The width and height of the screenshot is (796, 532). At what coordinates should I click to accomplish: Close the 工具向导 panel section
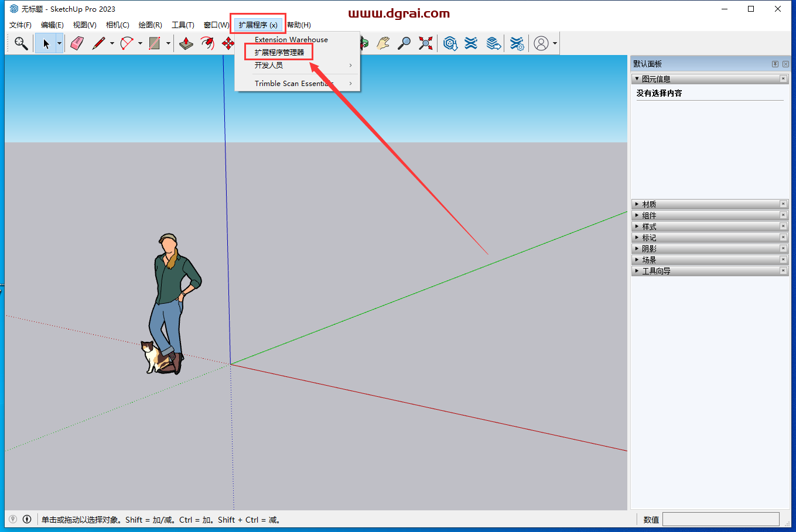coord(783,271)
